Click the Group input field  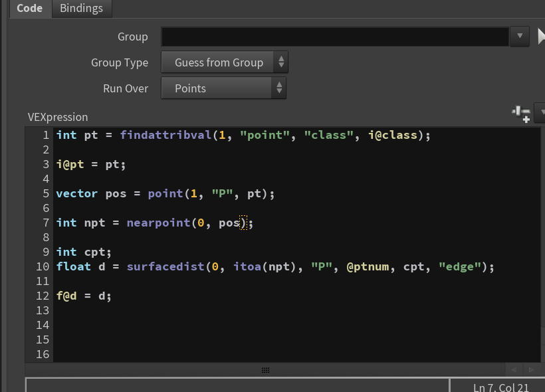pos(335,37)
